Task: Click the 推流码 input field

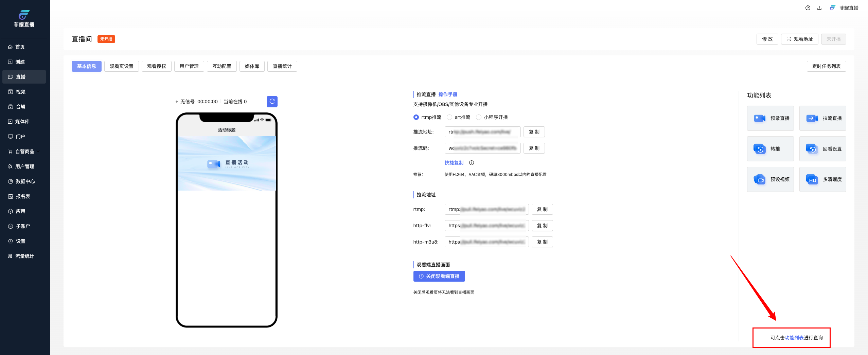Action: coord(482,148)
